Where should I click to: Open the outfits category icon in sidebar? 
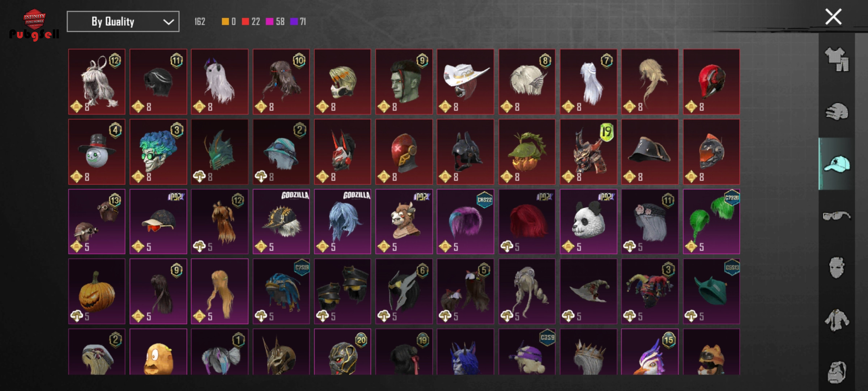click(837, 59)
